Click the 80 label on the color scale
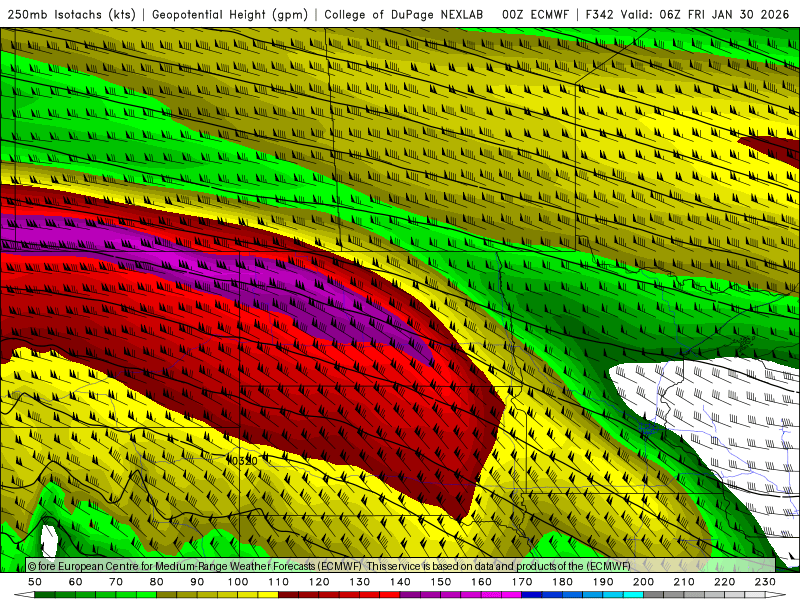 (x=157, y=582)
